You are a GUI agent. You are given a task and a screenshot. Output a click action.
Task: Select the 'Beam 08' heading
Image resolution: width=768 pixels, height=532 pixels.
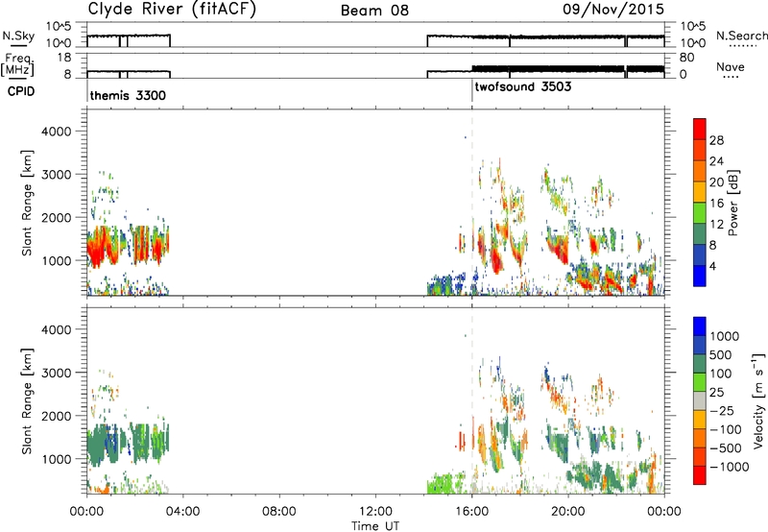click(374, 11)
